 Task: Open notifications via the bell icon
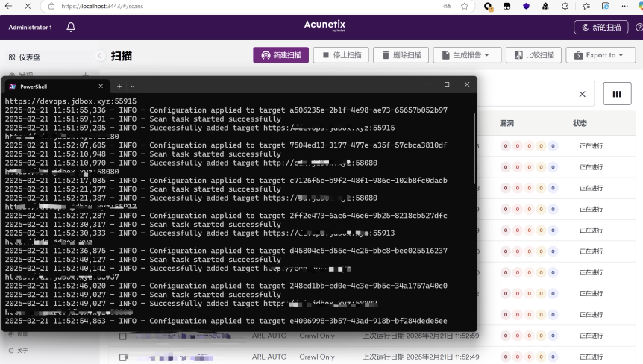71,27
